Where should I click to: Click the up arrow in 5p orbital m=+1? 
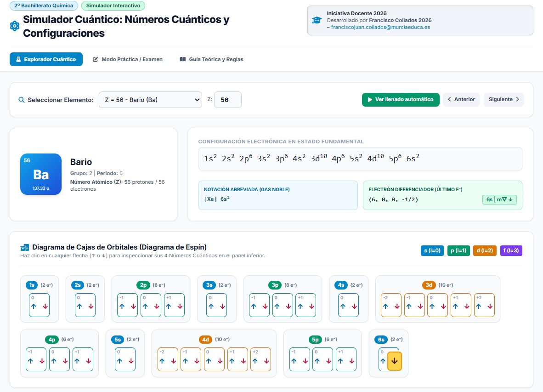pyautogui.click(x=340, y=360)
